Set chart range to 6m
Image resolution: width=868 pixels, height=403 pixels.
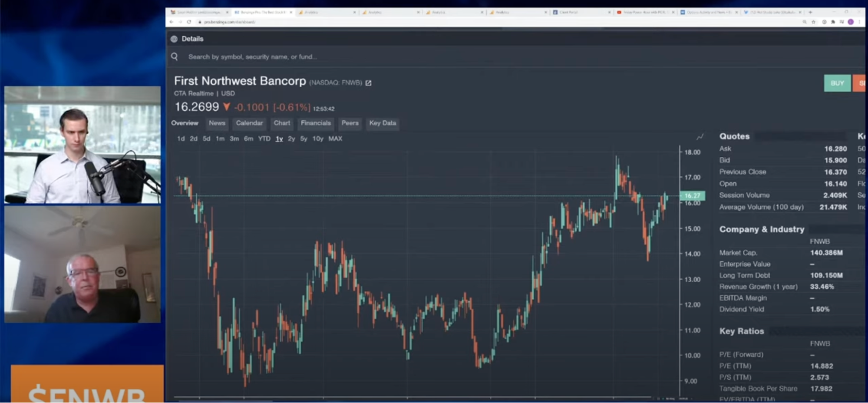point(248,139)
